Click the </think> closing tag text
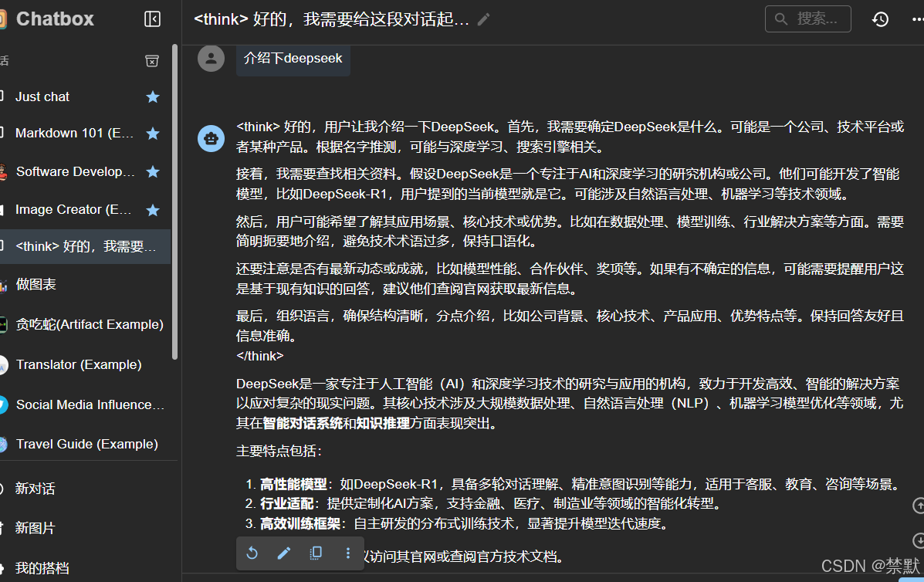This screenshot has height=582, width=924. [260, 356]
